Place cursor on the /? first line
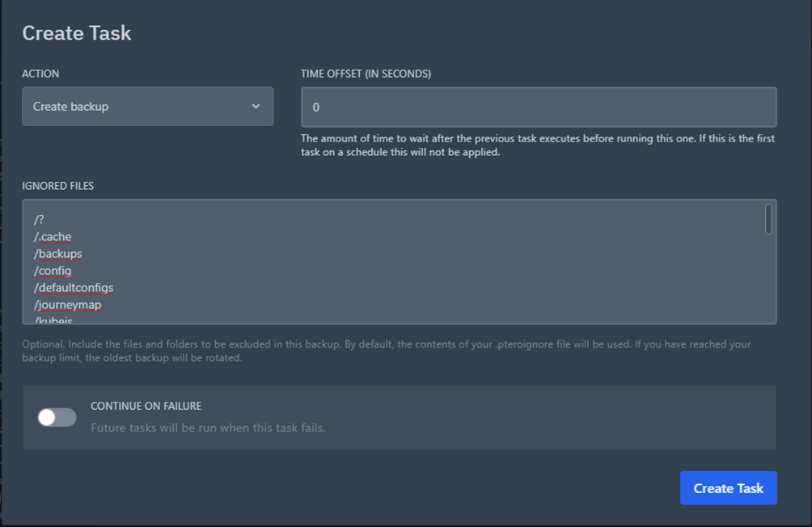The height and width of the screenshot is (527, 812). pyautogui.click(x=39, y=220)
